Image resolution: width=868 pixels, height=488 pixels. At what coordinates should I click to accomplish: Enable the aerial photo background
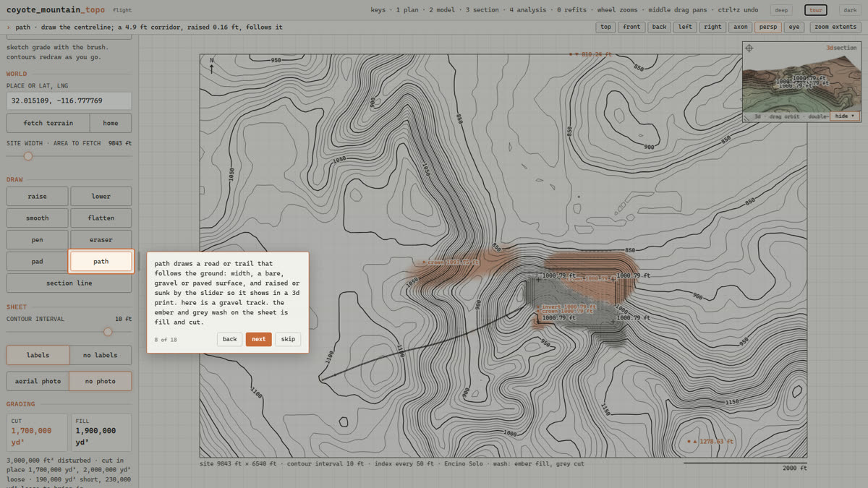point(38,381)
